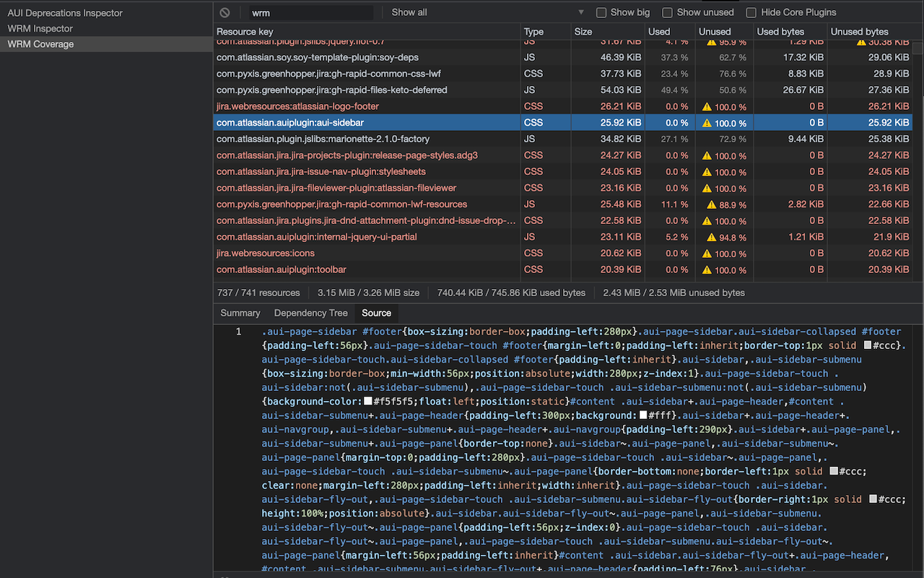Sort by the Type column header

(546, 32)
